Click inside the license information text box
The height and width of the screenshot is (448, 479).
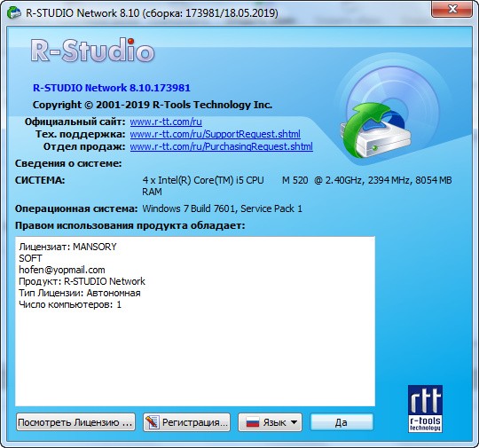click(195, 321)
